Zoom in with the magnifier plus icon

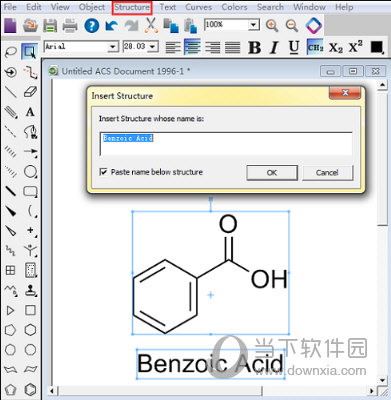pos(272,25)
